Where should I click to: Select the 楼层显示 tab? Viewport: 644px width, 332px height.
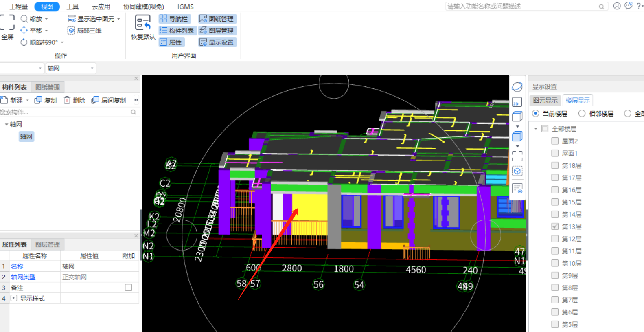[x=578, y=100]
